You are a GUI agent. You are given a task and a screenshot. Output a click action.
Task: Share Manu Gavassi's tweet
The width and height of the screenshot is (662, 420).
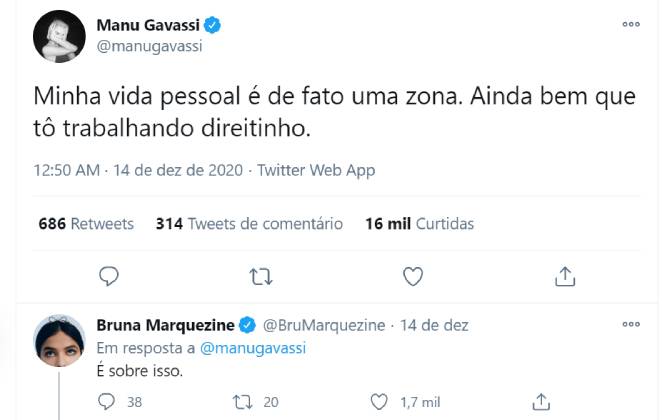564,275
